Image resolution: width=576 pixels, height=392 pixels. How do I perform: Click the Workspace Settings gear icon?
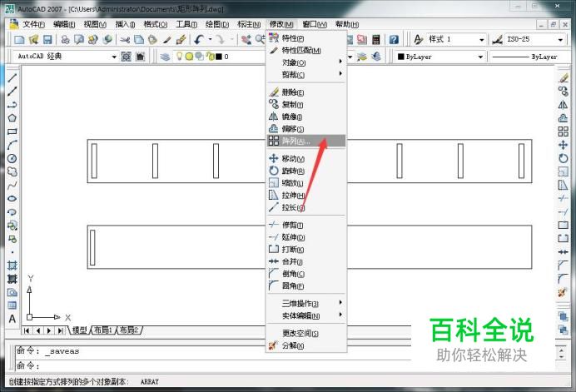(126, 57)
